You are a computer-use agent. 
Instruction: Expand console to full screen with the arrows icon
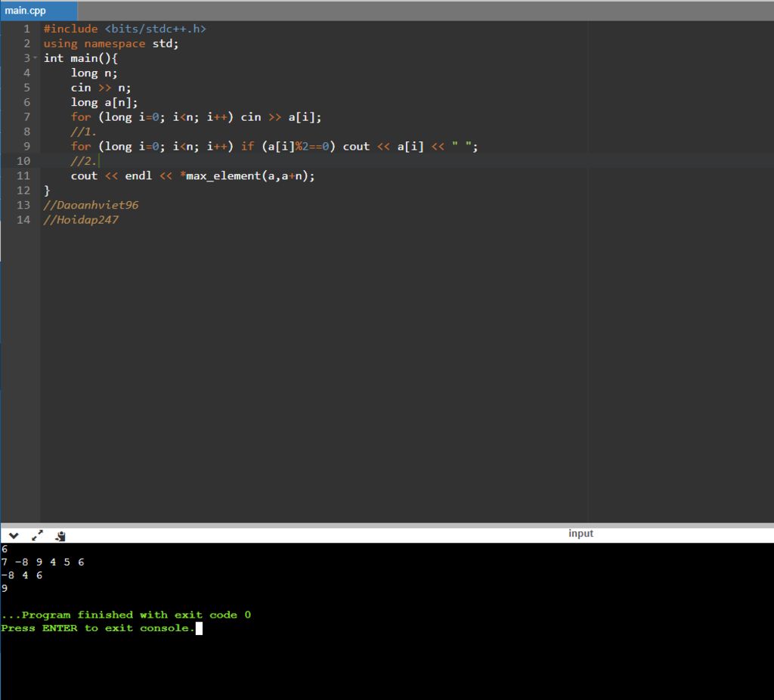pyautogui.click(x=37, y=536)
